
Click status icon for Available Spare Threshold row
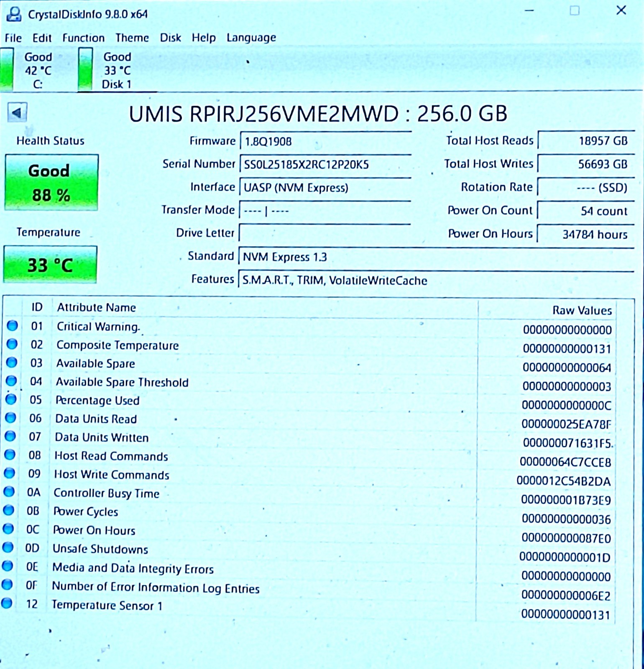(x=11, y=380)
